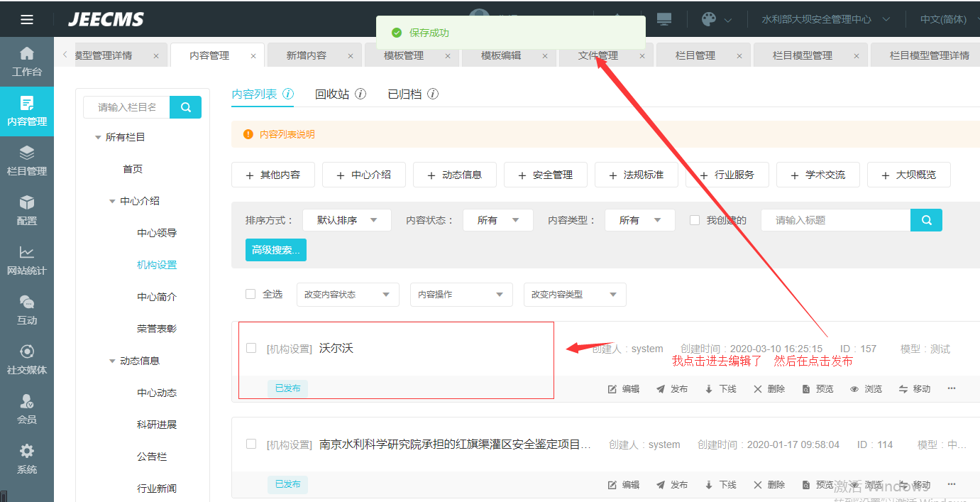Open more options for 沃尔沃 row

coord(952,389)
